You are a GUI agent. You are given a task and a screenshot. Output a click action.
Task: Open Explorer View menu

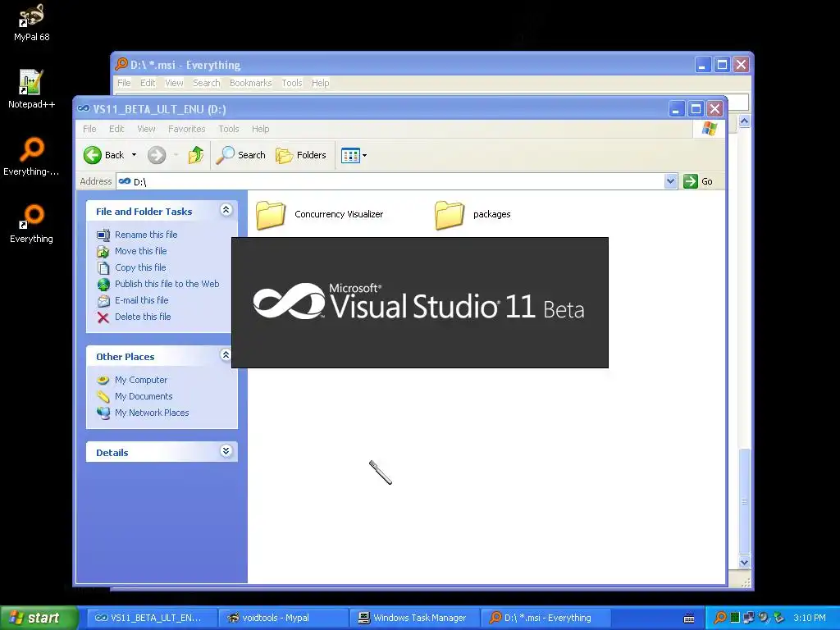click(146, 129)
